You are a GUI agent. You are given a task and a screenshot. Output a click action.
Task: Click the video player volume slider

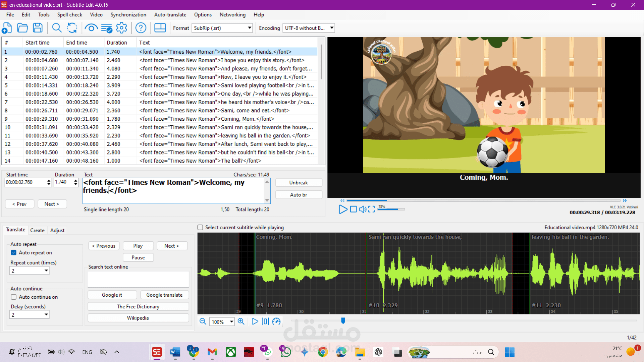391,209
